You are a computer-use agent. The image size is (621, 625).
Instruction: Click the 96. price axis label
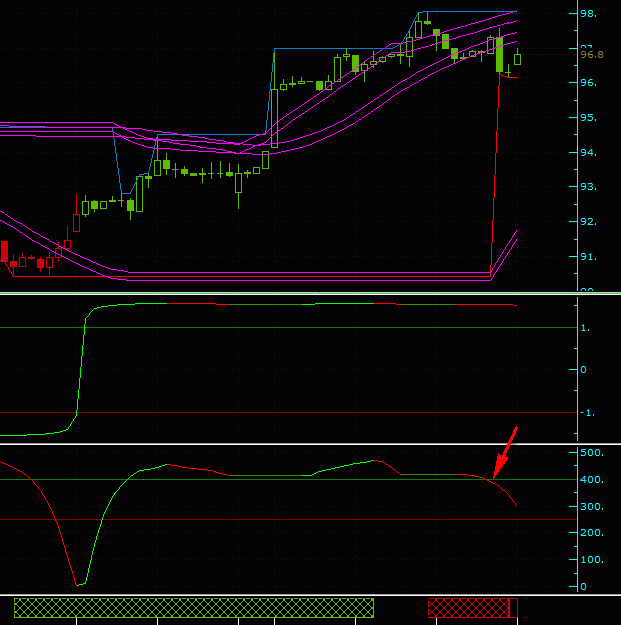tap(588, 83)
